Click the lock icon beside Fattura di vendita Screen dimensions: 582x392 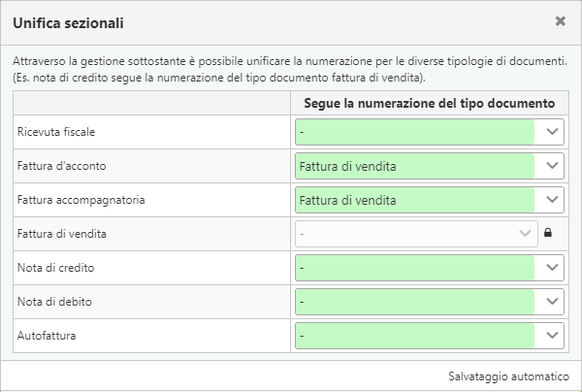pos(548,233)
